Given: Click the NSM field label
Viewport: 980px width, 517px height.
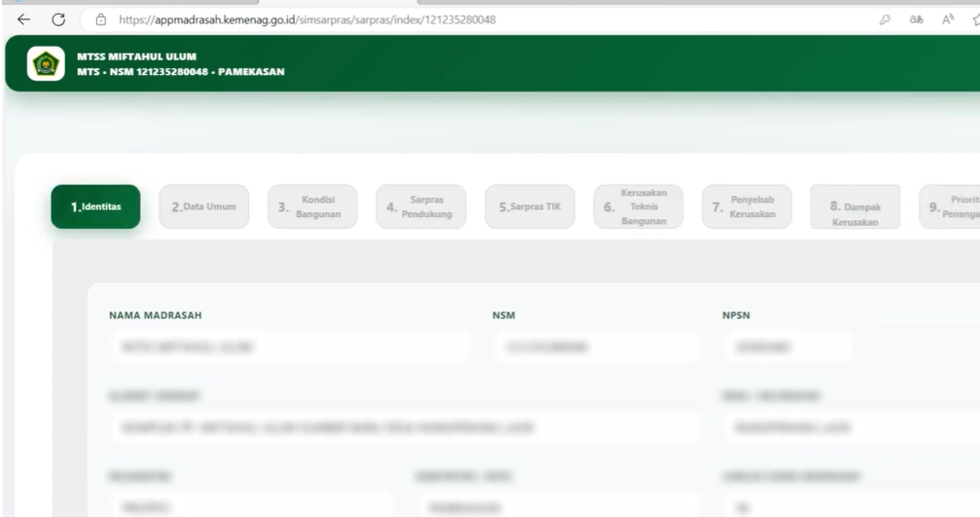Looking at the screenshot, I should (x=504, y=315).
